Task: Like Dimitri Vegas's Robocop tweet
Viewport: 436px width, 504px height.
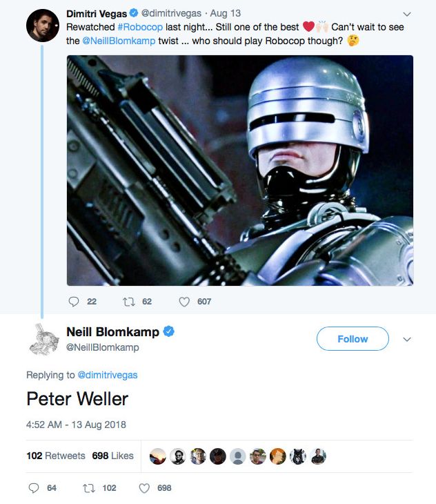Action: [184, 302]
